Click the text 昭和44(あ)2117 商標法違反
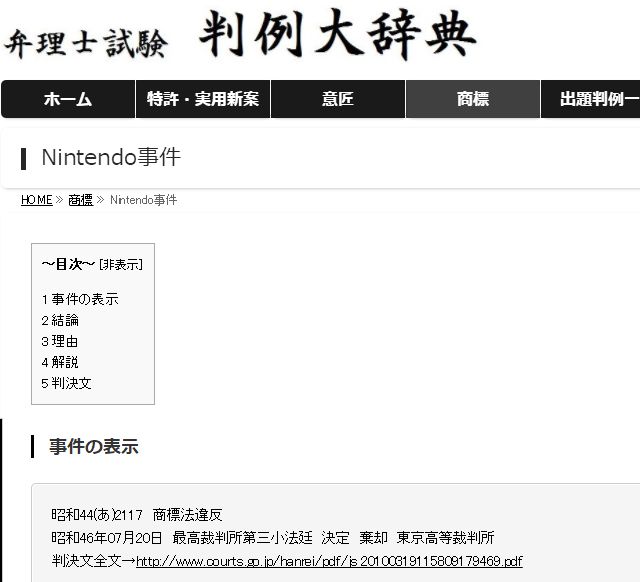 coord(137,515)
